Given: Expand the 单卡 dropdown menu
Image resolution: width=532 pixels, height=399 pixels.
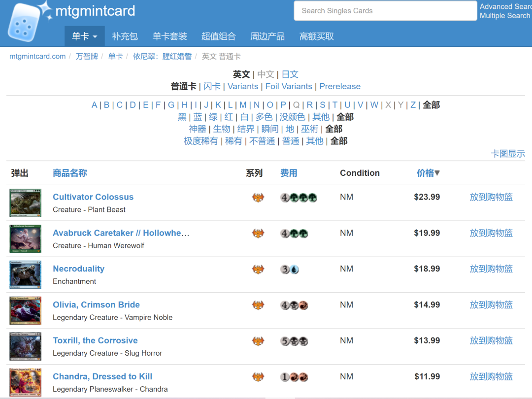Looking at the screenshot, I should click(84, 36).
